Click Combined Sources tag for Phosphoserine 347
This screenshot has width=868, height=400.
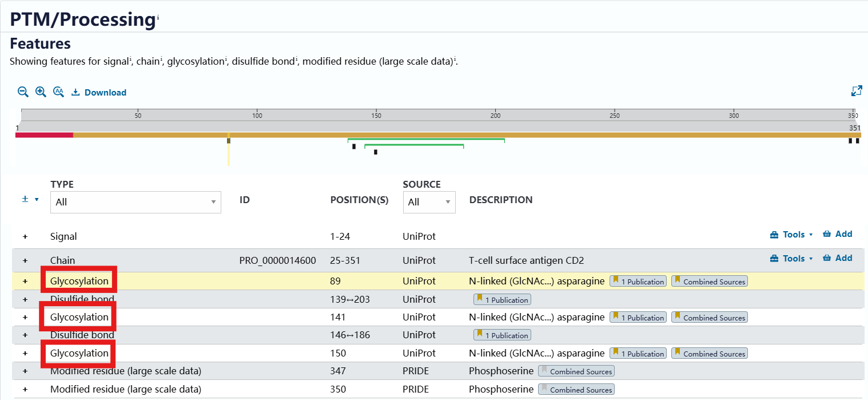[576, 371]
